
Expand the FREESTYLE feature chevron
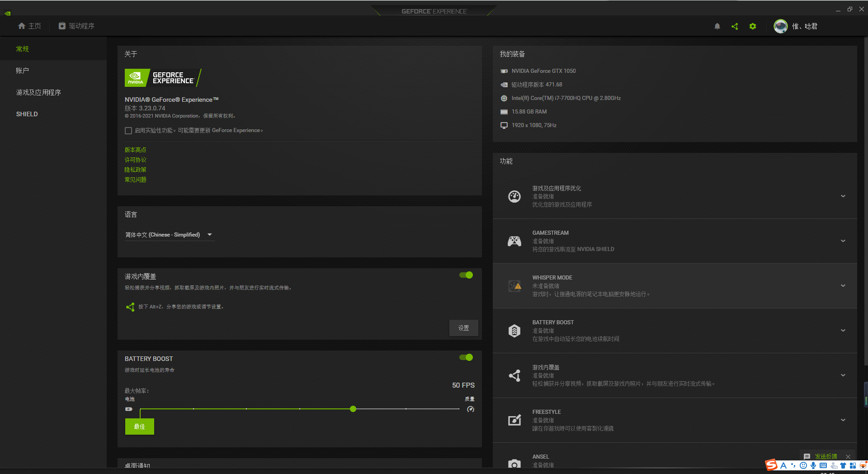click(843, 420)
